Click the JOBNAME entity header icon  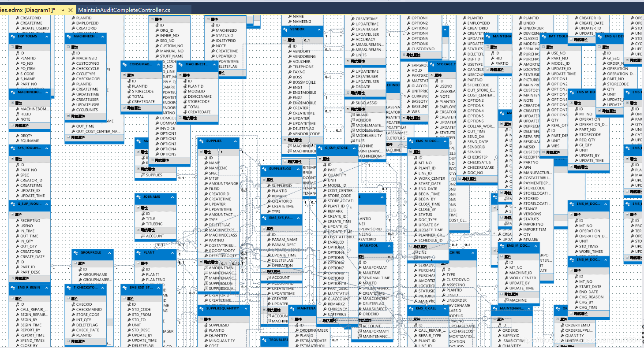[x=139, y=197]
